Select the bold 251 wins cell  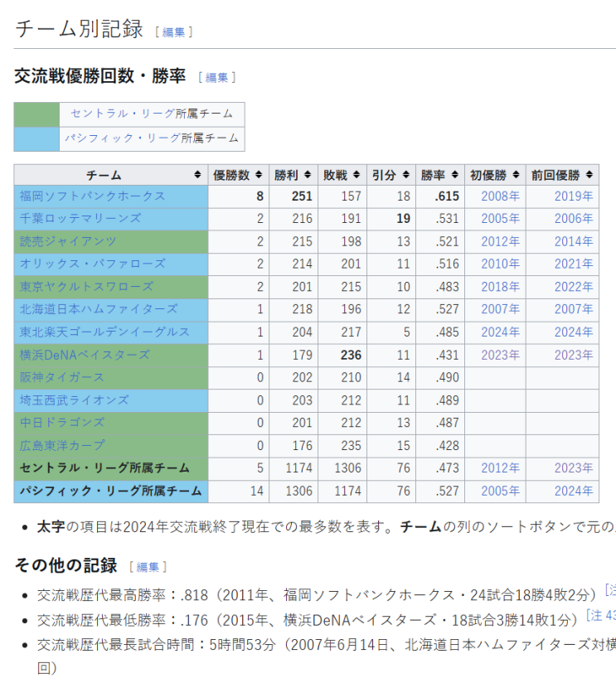click(293, 196)
